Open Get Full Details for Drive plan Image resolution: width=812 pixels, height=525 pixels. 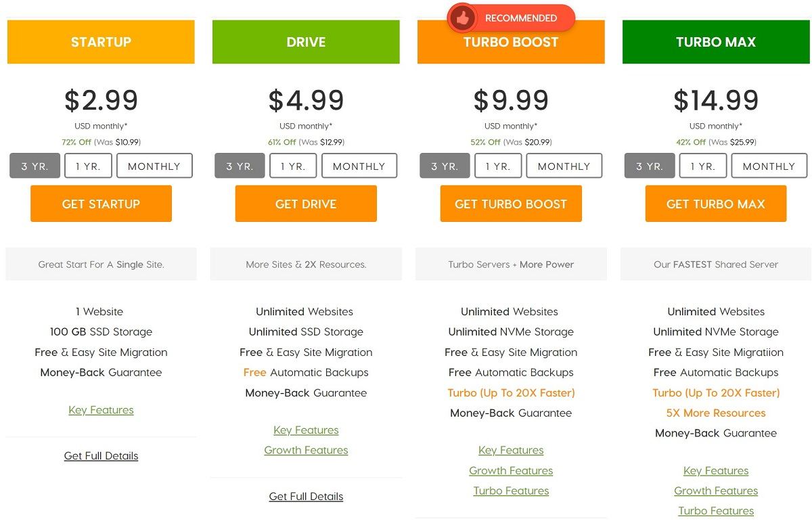coord(306,497)
